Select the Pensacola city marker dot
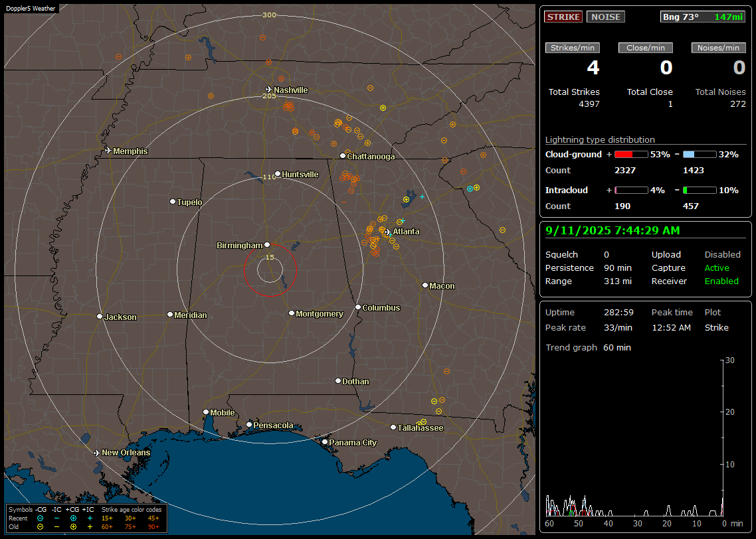 tap(249, 424)
